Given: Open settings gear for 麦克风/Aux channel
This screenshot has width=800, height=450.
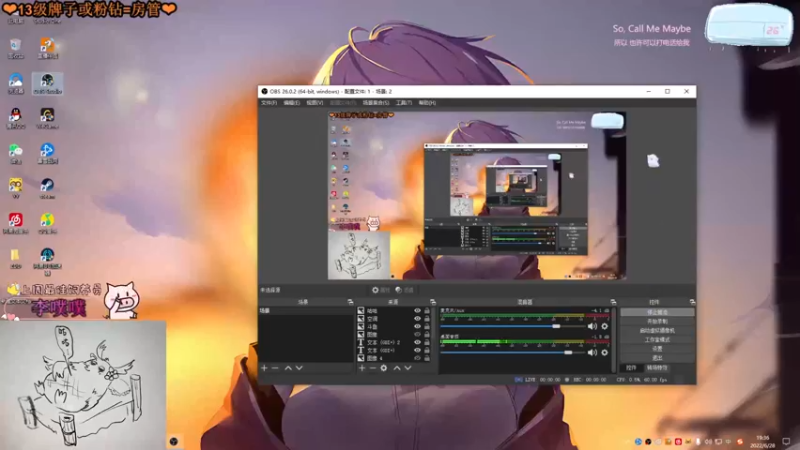Looking at the screenshot, I should [605, 326].
